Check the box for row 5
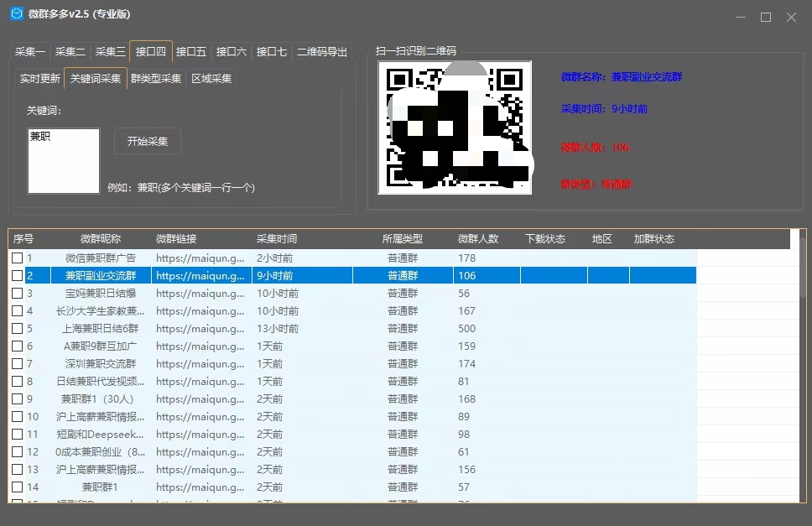This screenshot has width=812, height=526. [x=18, y=329]
